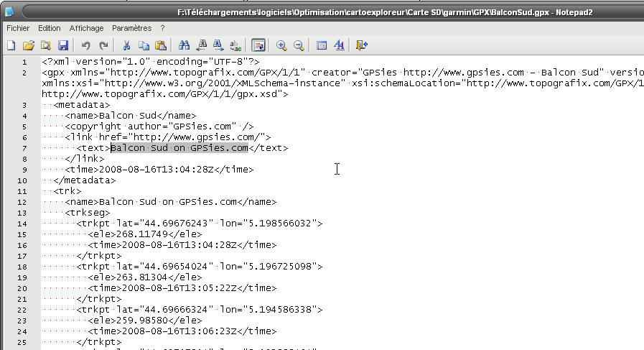Screen dimensions: 644x350
Task: Open Find with the binoculars icon
Action: point(184,45)
